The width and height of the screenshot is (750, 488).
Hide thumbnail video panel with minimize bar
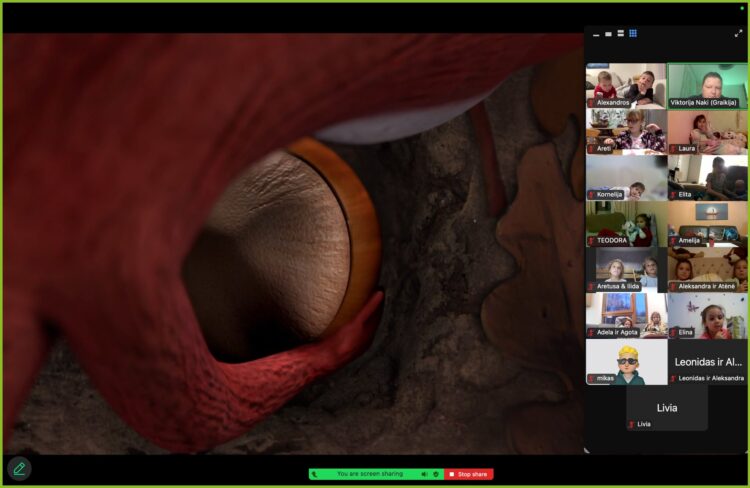coord(596,35)
